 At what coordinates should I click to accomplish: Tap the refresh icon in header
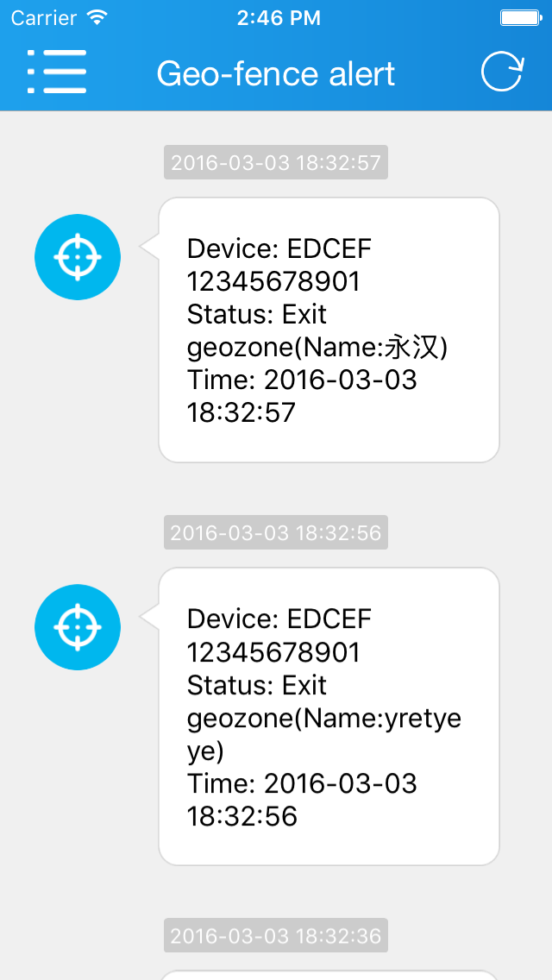click(x=502, y=72)
